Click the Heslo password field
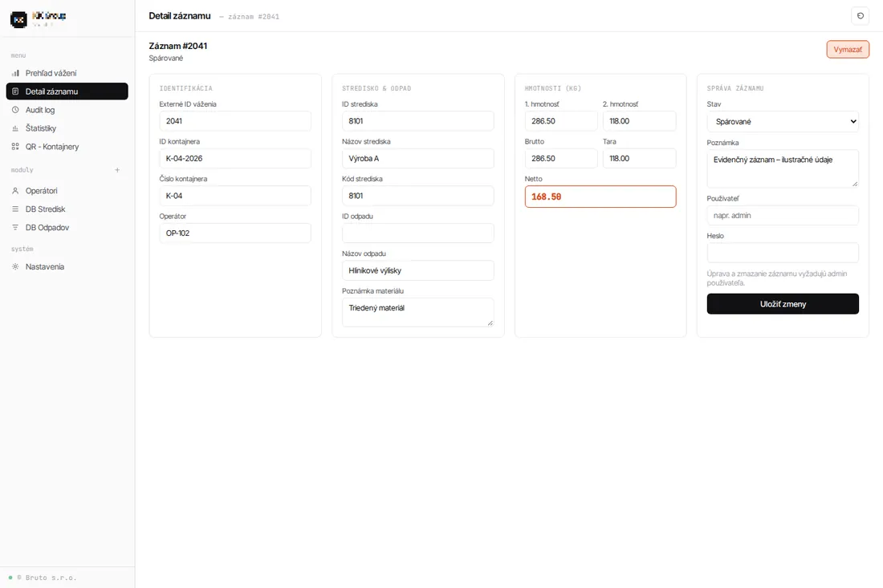This screenshot has height=588, width=883. coord(783,253)
